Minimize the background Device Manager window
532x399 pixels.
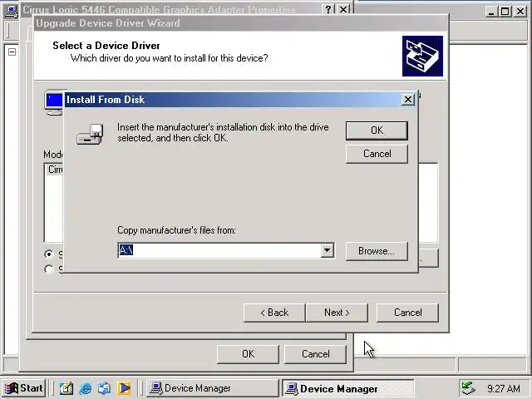click(x=491, y=12)
